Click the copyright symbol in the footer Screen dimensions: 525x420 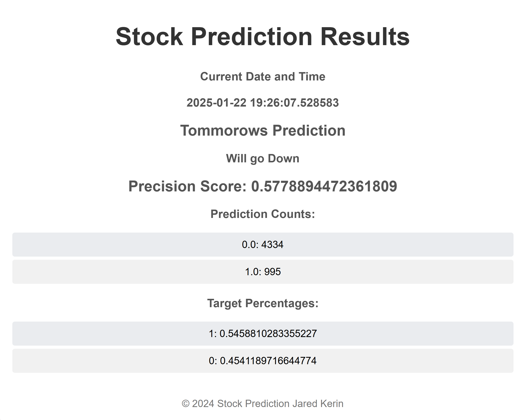(x=186, y=404)
